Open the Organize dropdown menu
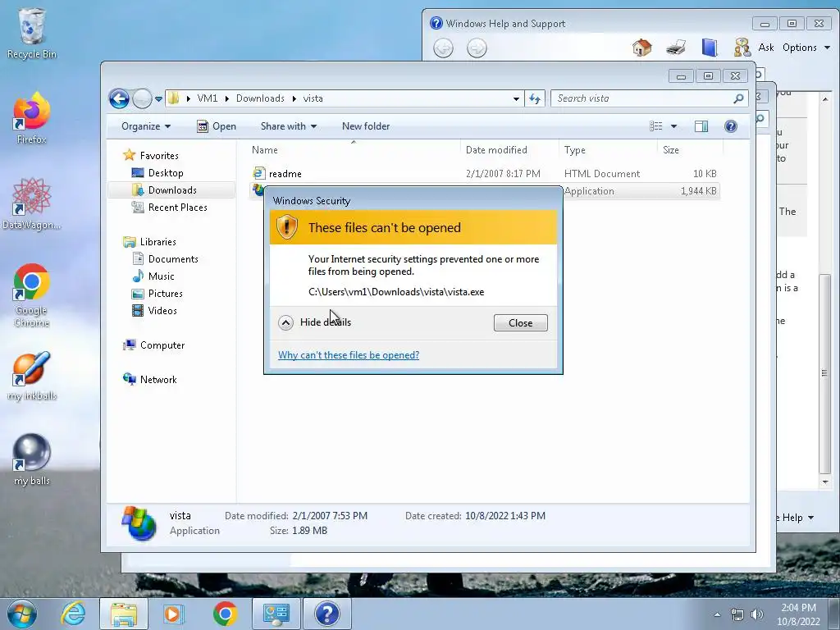 click(146, 126)
